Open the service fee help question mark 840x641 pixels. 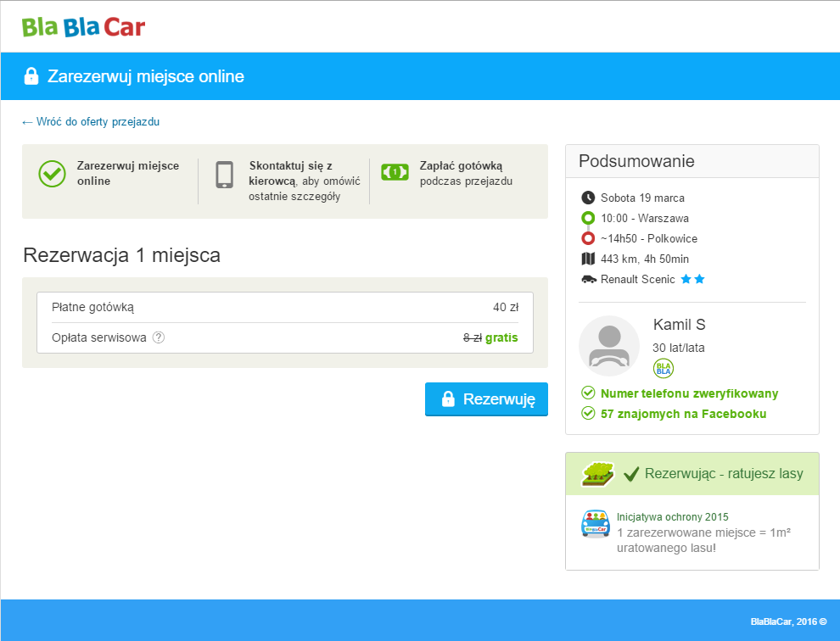pyautogui.click(x=159, y=337)
